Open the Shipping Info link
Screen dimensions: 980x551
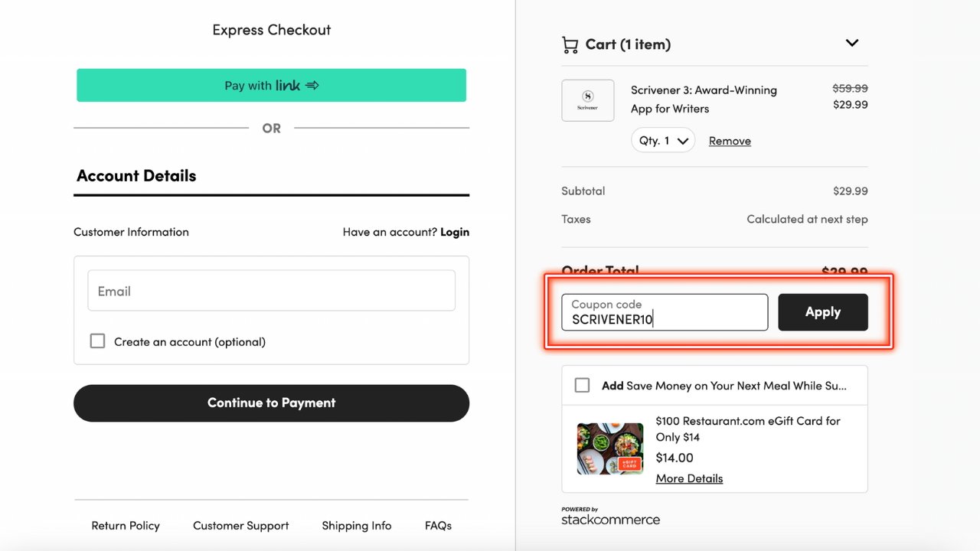click(357, 526)
